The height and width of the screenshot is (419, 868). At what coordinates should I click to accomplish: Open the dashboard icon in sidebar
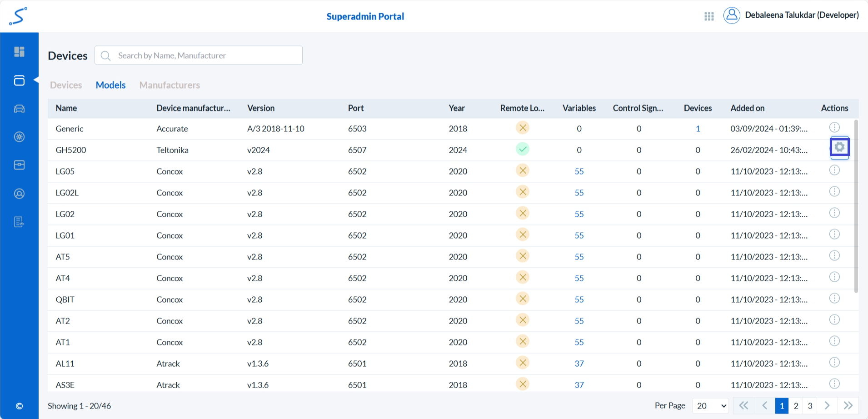tap(19, 52)
